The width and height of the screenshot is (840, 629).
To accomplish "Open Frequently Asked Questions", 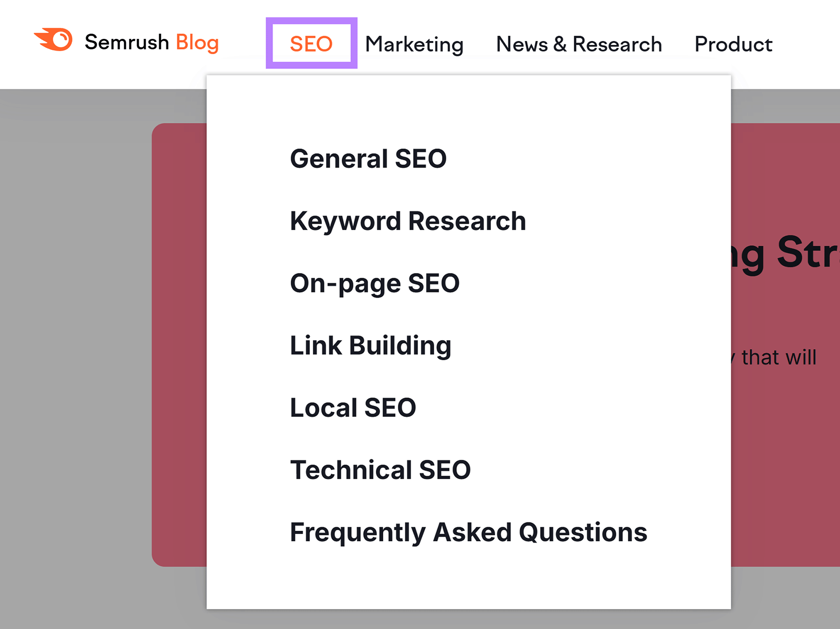I will pos(468,532).
